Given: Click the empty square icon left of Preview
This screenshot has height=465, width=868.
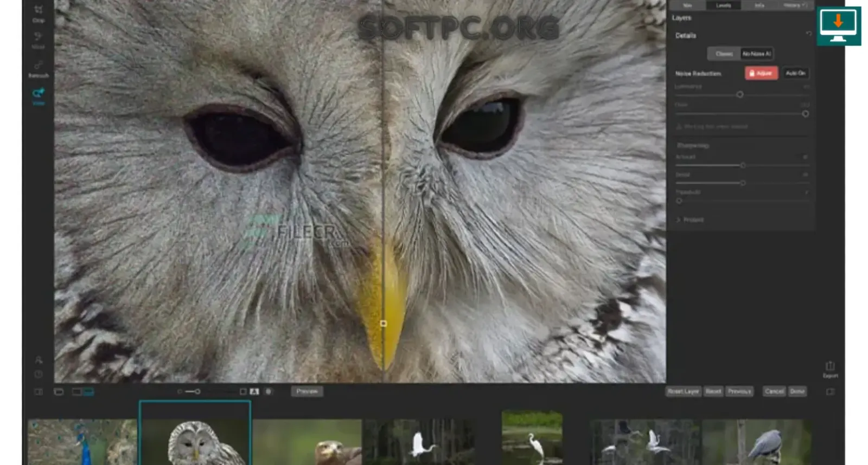Looking at the screenshot, I should pyautogui.click(x=243, y=391).
